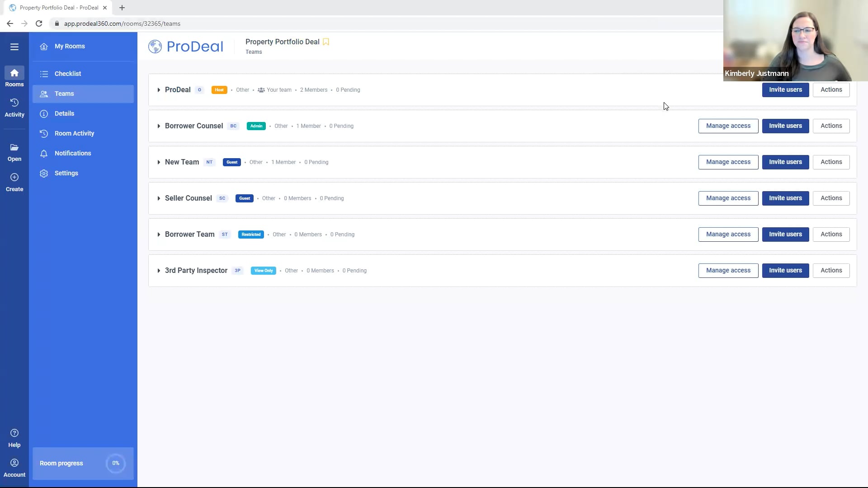
Task: Open the Details section
Action: click(x=65, y=113)
